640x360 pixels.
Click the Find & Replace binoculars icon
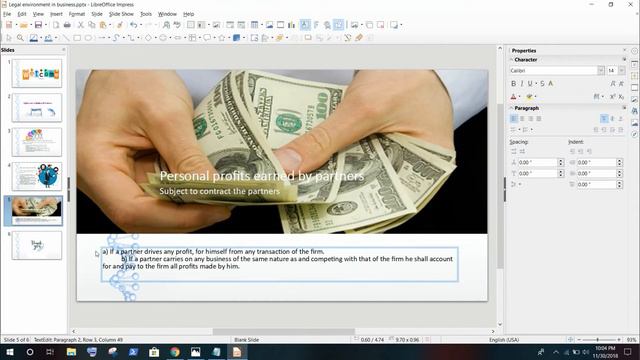coord(167,25)
